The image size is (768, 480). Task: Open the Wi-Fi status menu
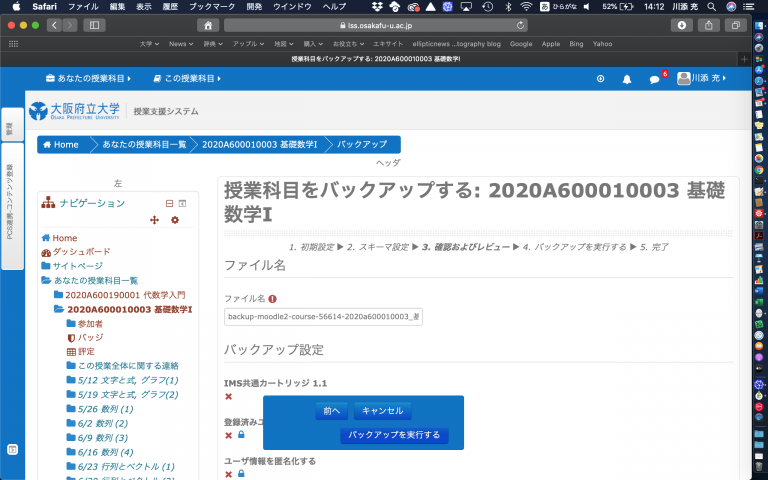[526, 7]
